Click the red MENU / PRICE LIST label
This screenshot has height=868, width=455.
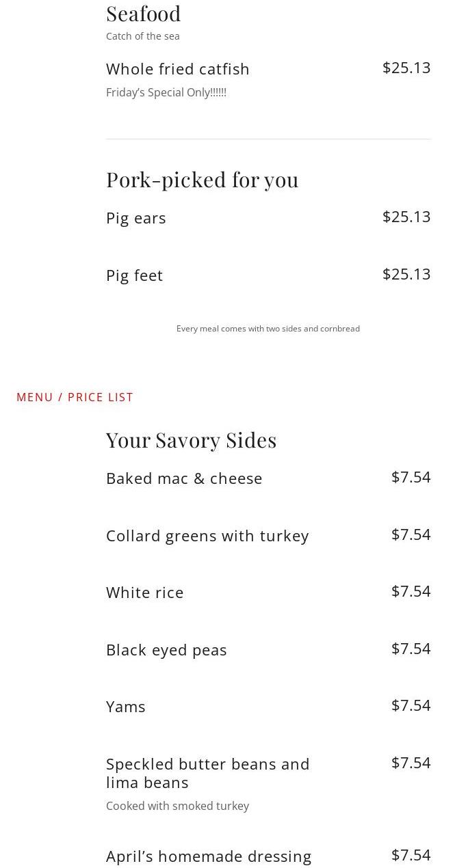tap(75, 397)
